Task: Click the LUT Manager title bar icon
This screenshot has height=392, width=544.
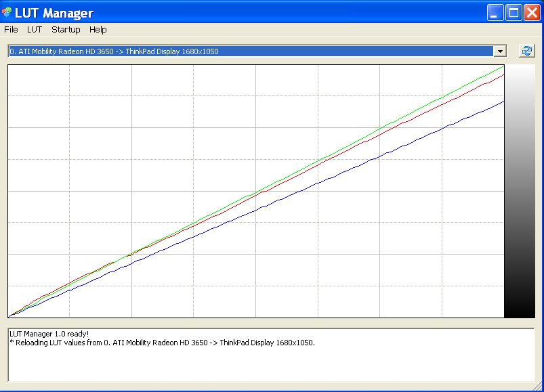Action: [x=7, y=12]
